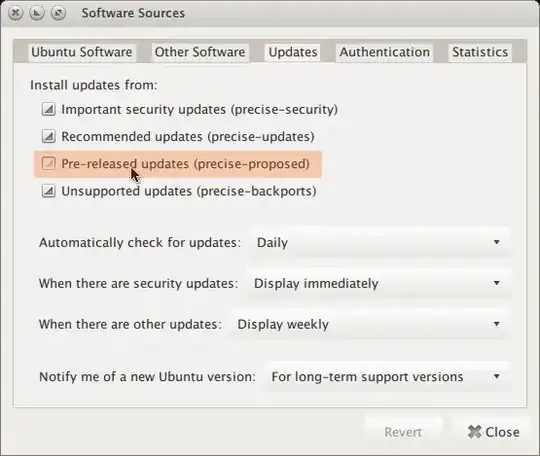Click the maximize window icon
The height and width of the screenshot is (456, 540).
pyautogui.click(x=58, y=13)
